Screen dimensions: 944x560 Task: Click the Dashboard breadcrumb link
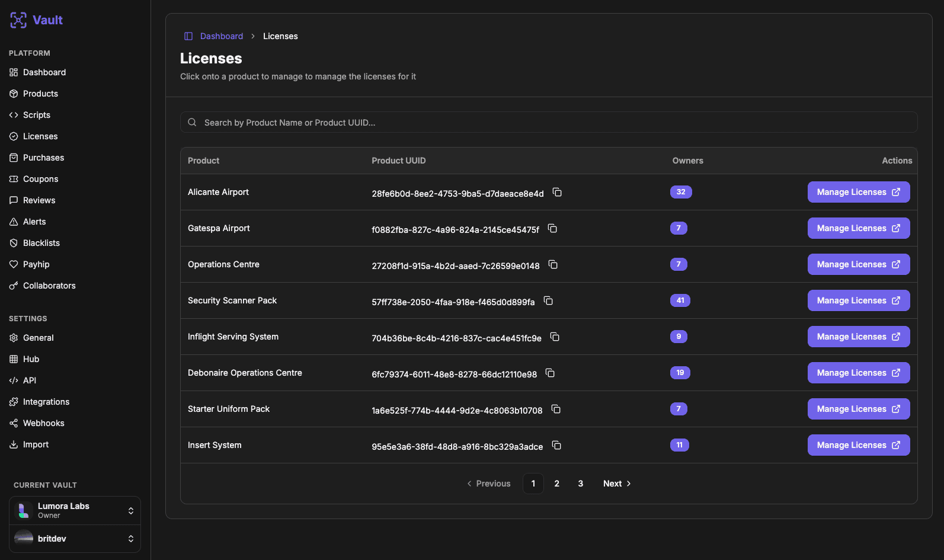(x=222, y=36)
